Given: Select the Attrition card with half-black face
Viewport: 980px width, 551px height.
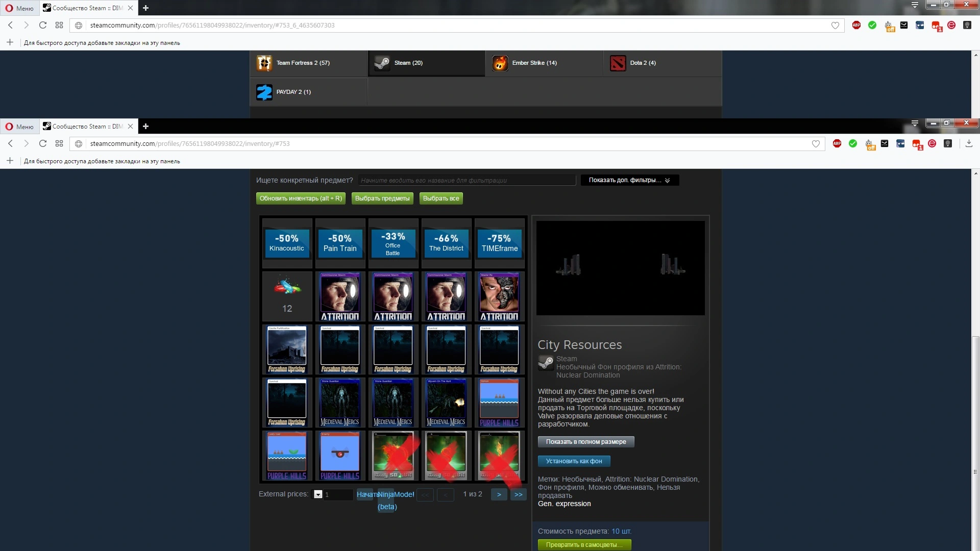Looking at the screenshot, I should click(x=500, y=296).
